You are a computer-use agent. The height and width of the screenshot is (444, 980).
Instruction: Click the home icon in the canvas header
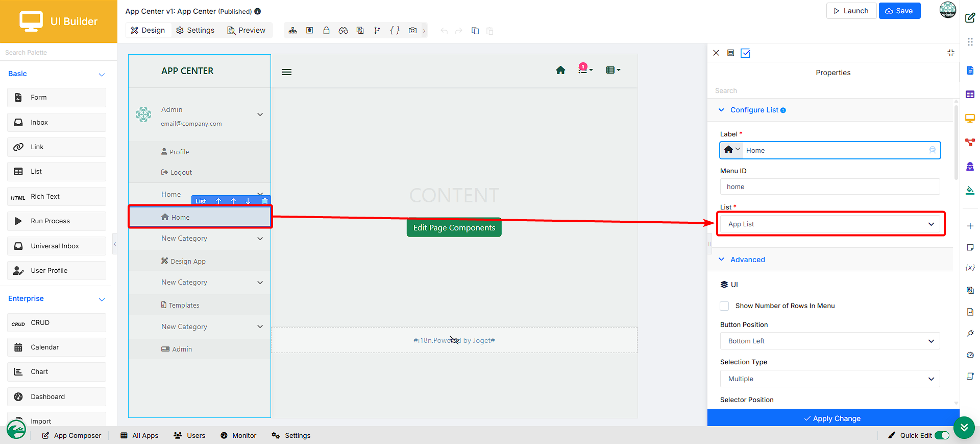(560, 71)
